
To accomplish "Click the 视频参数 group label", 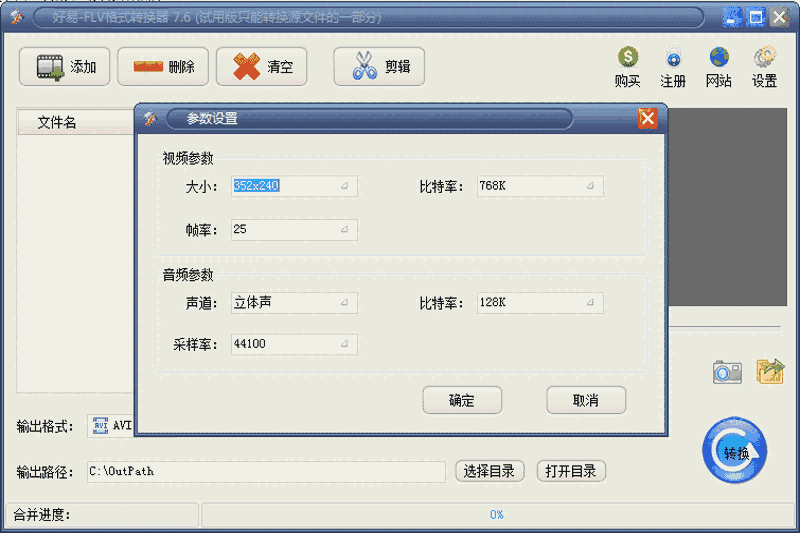I will coord(188,158).
